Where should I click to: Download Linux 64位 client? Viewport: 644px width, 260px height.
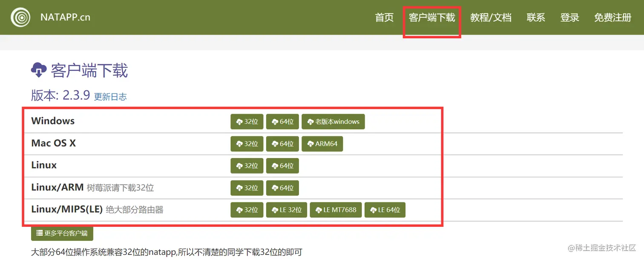(283, 166)
